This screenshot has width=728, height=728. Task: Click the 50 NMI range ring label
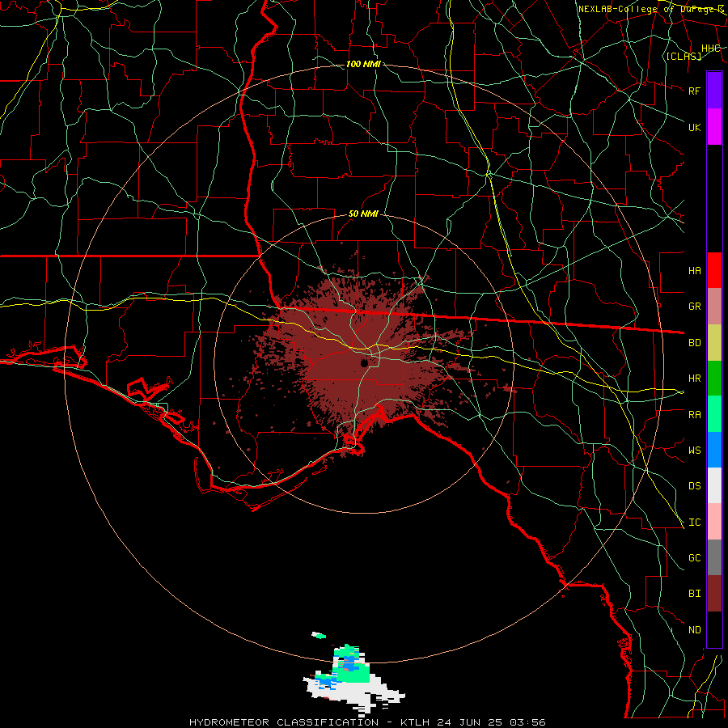pyautogui.click(x=363, y=214)
